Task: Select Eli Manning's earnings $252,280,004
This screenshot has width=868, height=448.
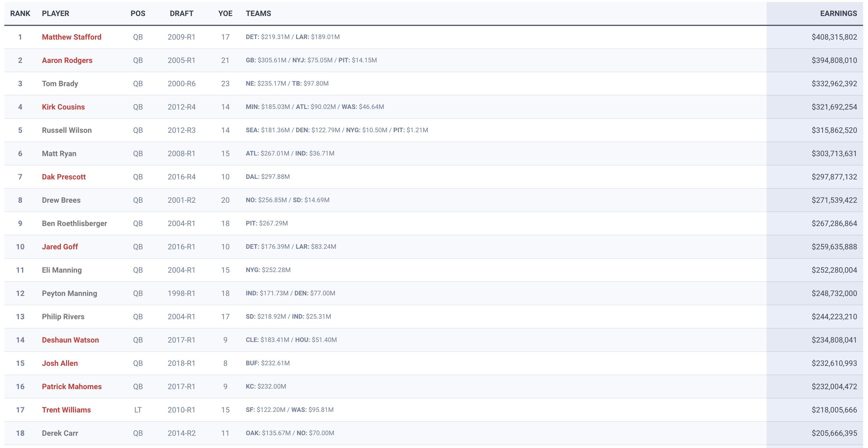Action: point(834,270)
